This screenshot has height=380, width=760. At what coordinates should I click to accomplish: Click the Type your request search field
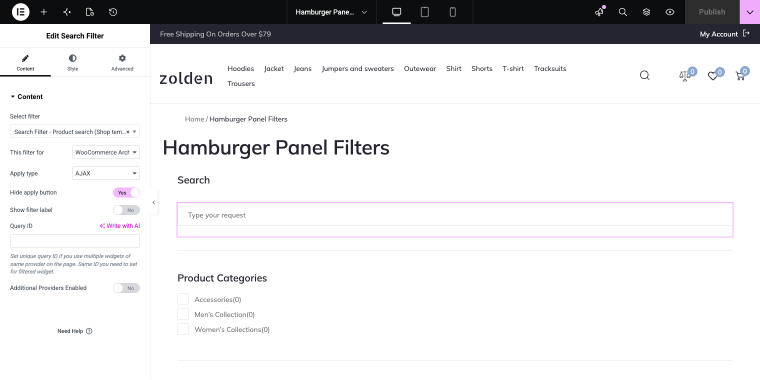pyautogui.click(x=455, y=215)
